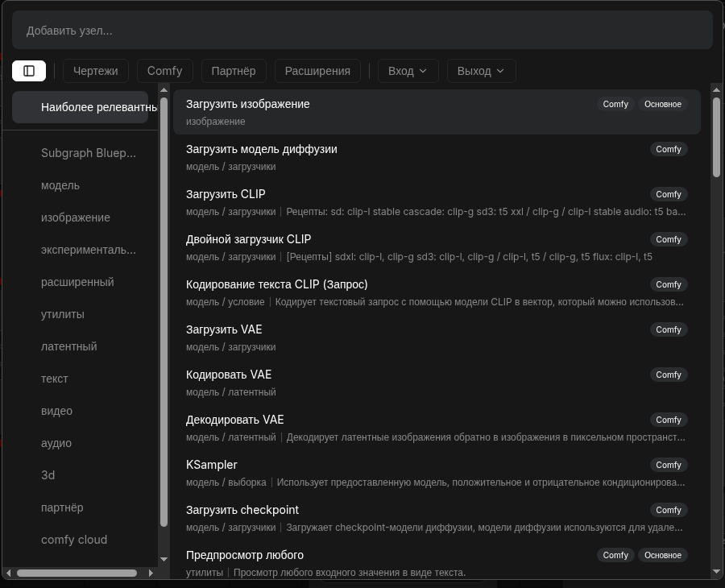Click the horizontal scrollbar right arrow
Viewport: 725px width, 588px height.
(x=151, y=574)
